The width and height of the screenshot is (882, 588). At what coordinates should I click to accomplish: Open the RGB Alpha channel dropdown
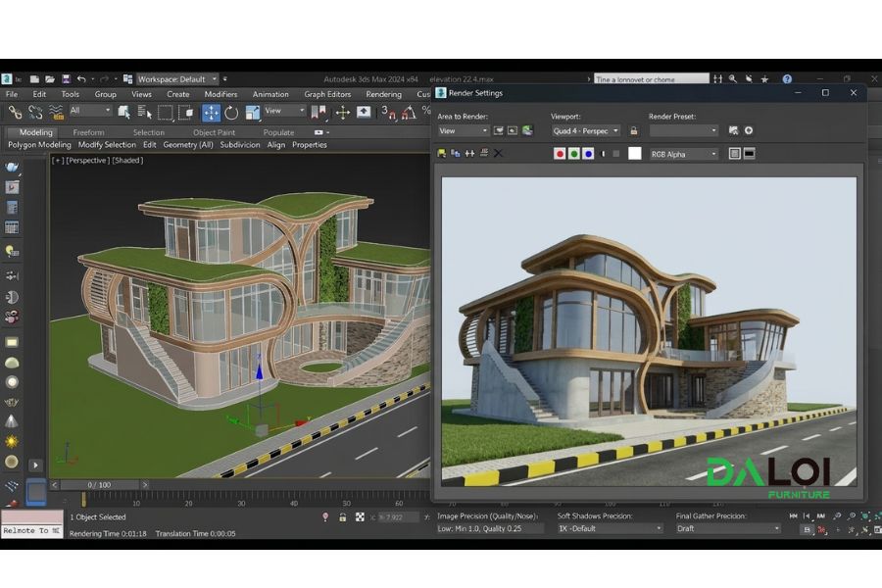click(x=684, y=154)
